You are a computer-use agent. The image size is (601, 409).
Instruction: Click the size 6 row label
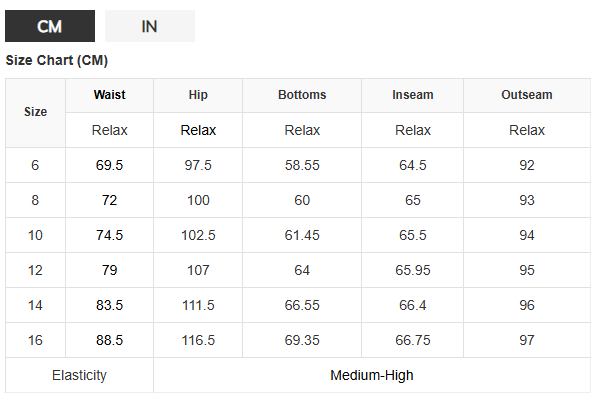(35, 165)
